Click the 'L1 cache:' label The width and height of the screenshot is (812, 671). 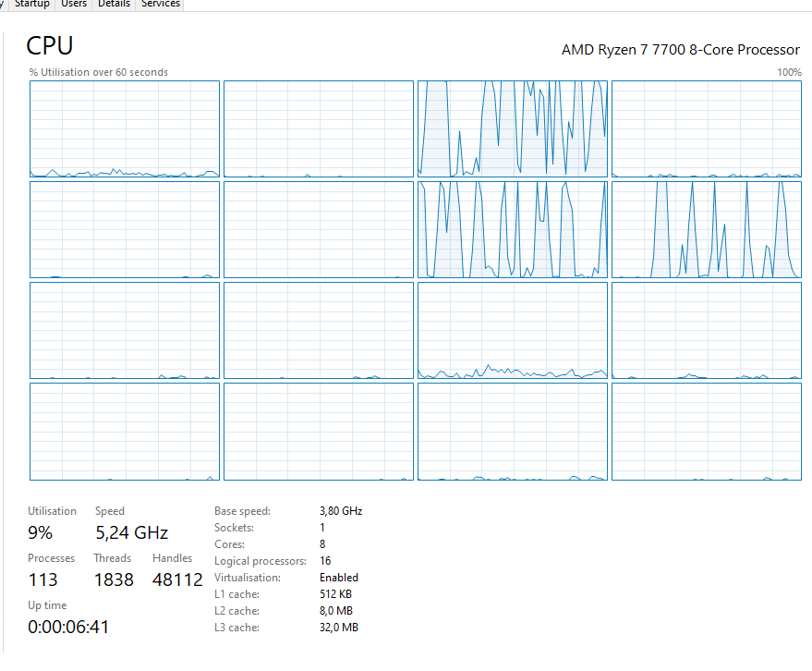236,593
